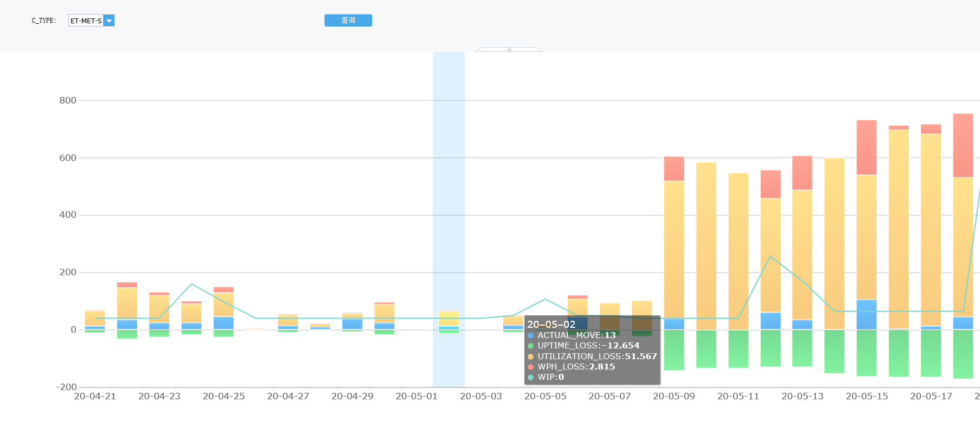The image size is (980, 421).
Task: Click the red WPH_LOSS segment on the 20-05-15 bar
Action: point(867,147)
